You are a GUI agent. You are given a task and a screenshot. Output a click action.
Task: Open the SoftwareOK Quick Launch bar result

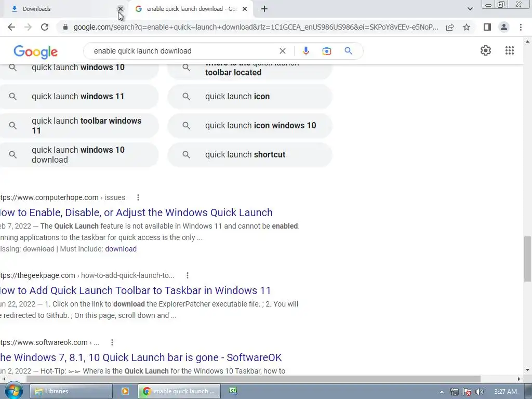click(x=141, y=357)
